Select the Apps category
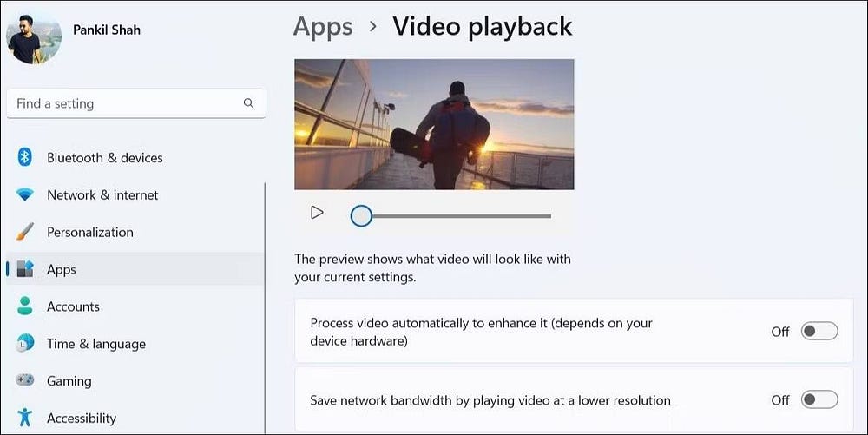Viewport: 868px width, 435px height. 135,269
